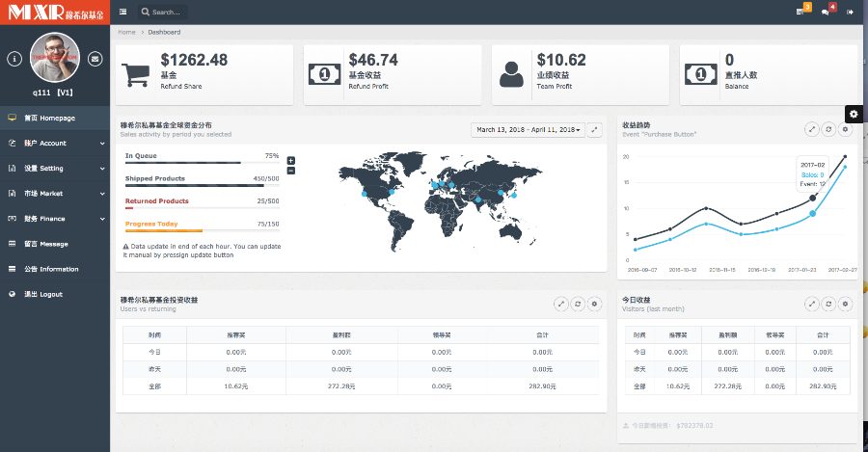The height and width of the screenshot is (452, 868).
Task: Open chat messages icon with badge 4
Action: [826, 12]
